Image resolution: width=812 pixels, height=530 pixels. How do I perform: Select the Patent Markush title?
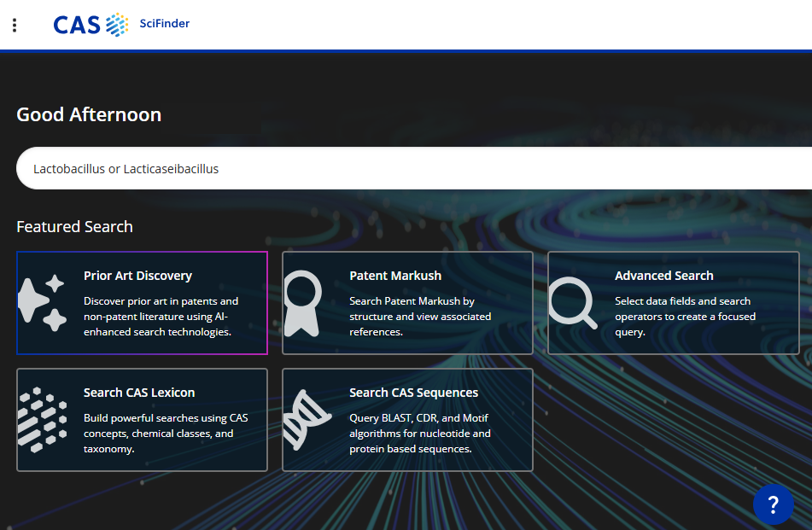pos(395,276)
